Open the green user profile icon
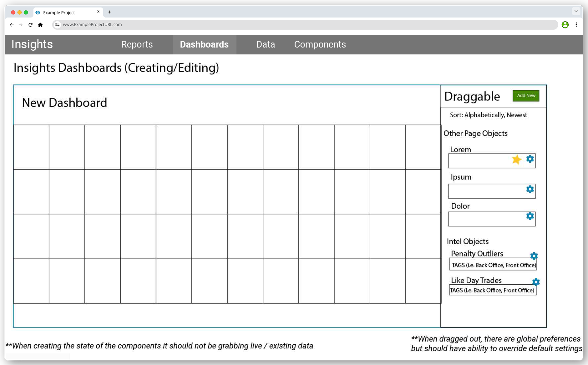The image size is (588, 365). point(565,25)
